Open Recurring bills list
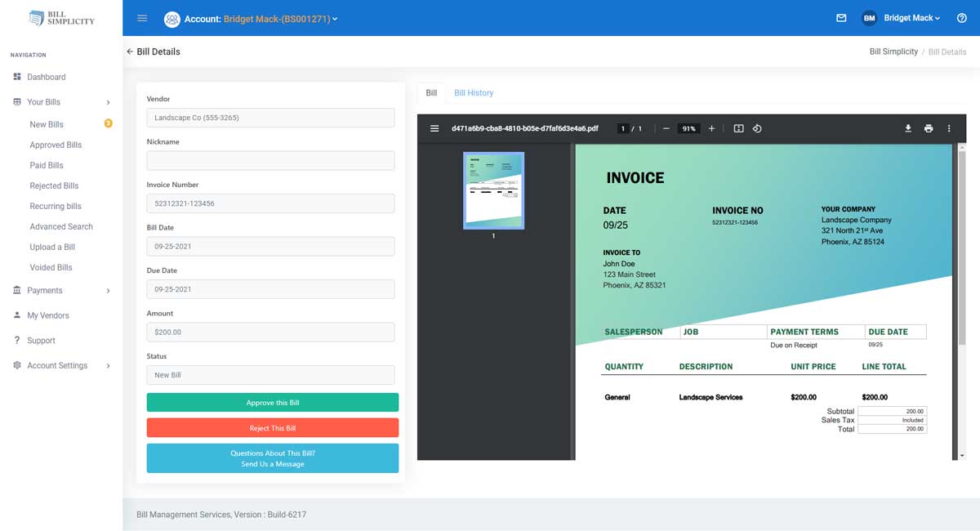 click(x=56, y=206)
